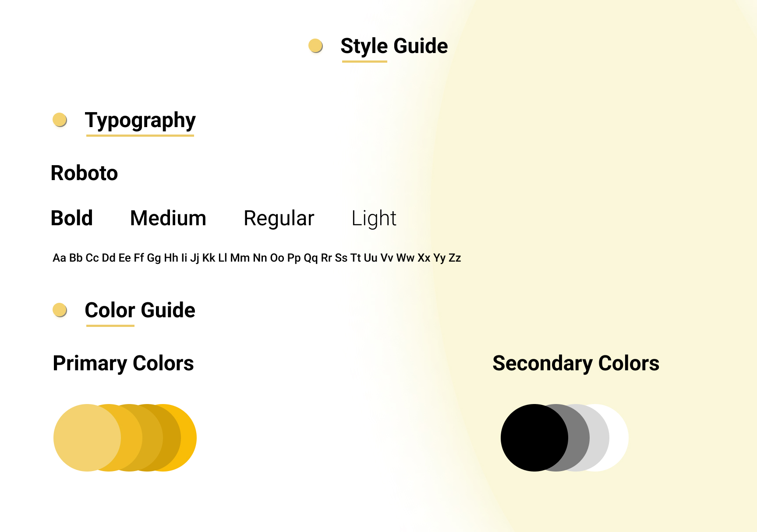Click the Secondary Colors title
The width and height of the screenshot is (757, 532).
(x=576, y=364)
